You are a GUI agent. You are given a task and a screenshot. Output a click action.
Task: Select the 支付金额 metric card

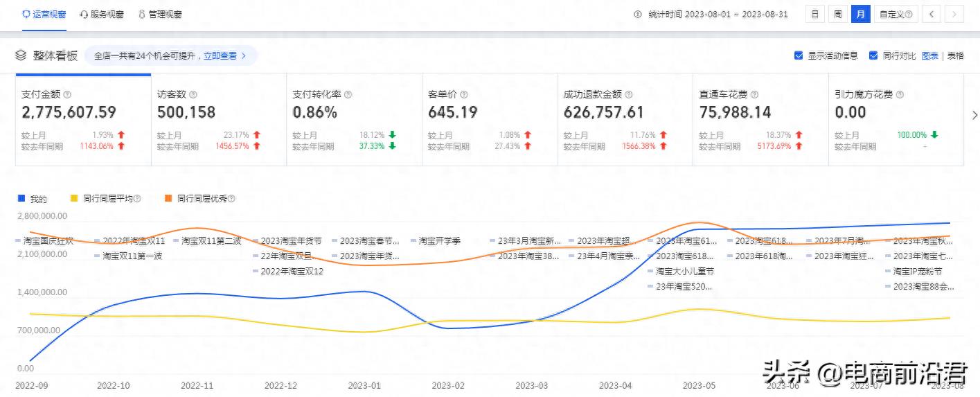coord(83,120)
